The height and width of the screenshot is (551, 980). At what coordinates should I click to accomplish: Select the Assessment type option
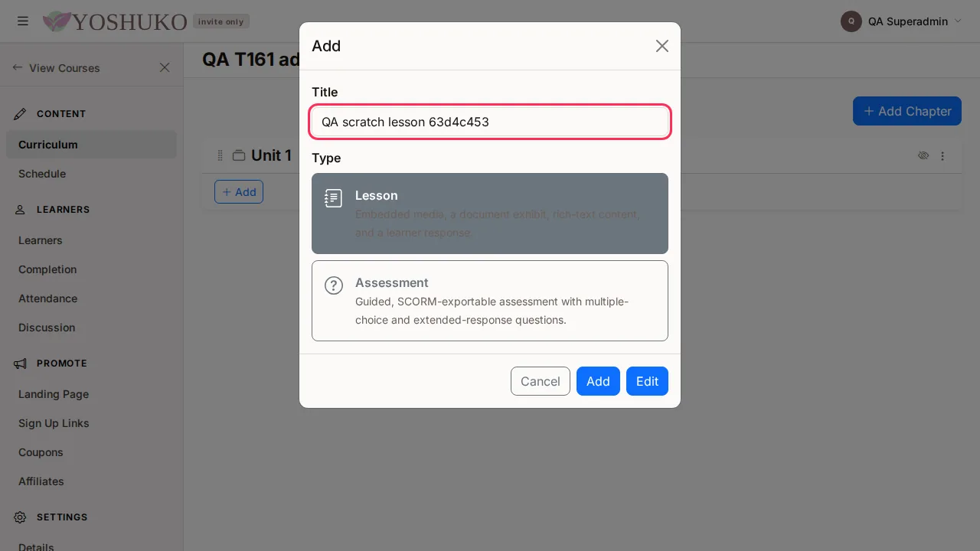click(490, 301)
